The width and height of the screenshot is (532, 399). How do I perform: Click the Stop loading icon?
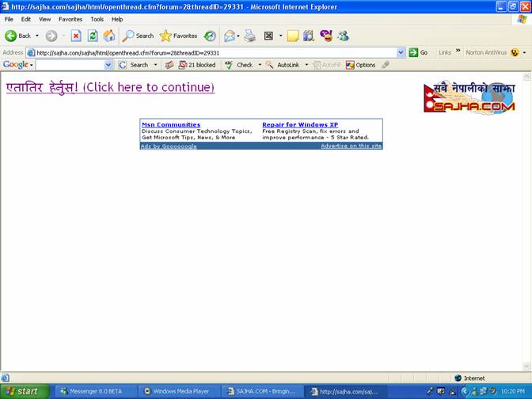[76, 36]
